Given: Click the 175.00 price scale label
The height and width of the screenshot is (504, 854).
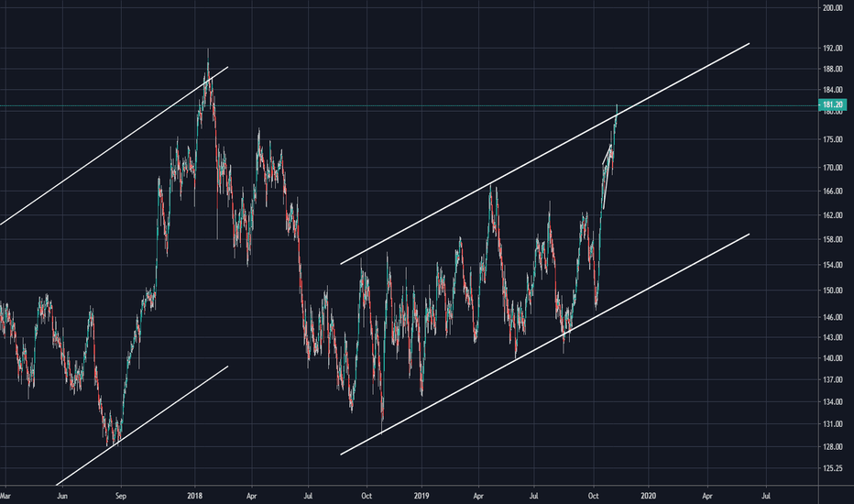Looking at the screenshot, I should click(833, 139).
